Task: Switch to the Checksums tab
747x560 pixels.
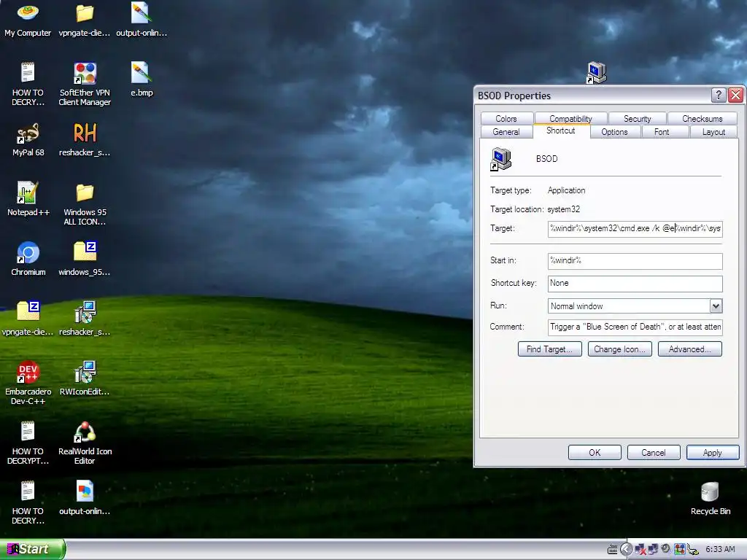Action: [x=703, y=119]
